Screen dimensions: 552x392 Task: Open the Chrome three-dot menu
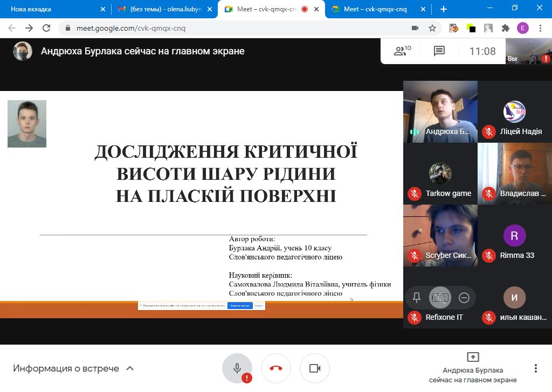(540, 28)
